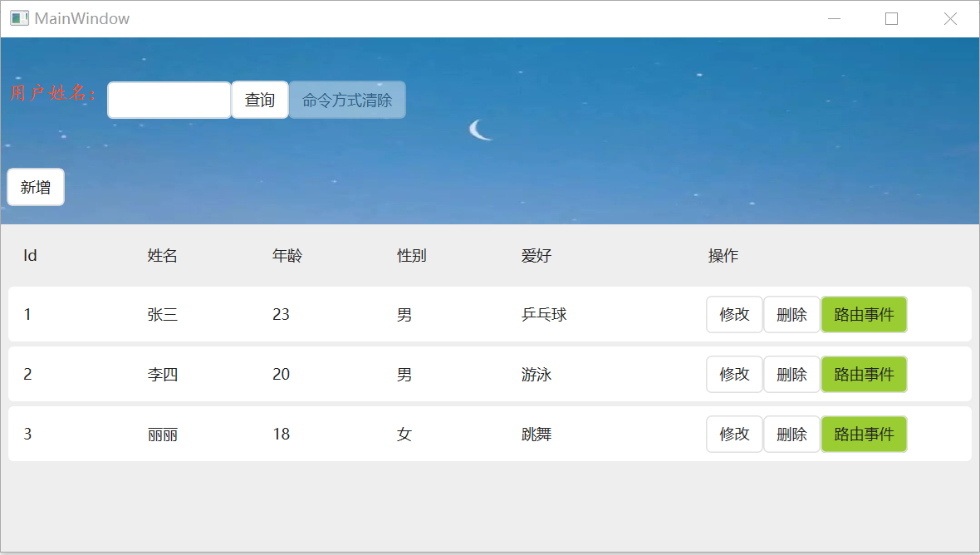This screenshot has width=980, height=555.
Task: Click 路由事件 on row for 丽丽
Action: 864,434
